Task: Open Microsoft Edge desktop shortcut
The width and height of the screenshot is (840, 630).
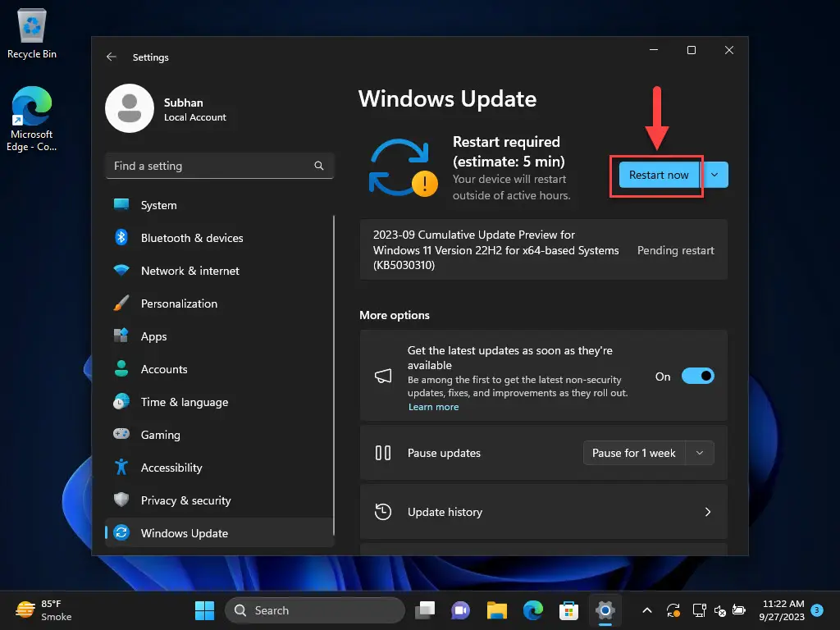Action: click(32, 119)
